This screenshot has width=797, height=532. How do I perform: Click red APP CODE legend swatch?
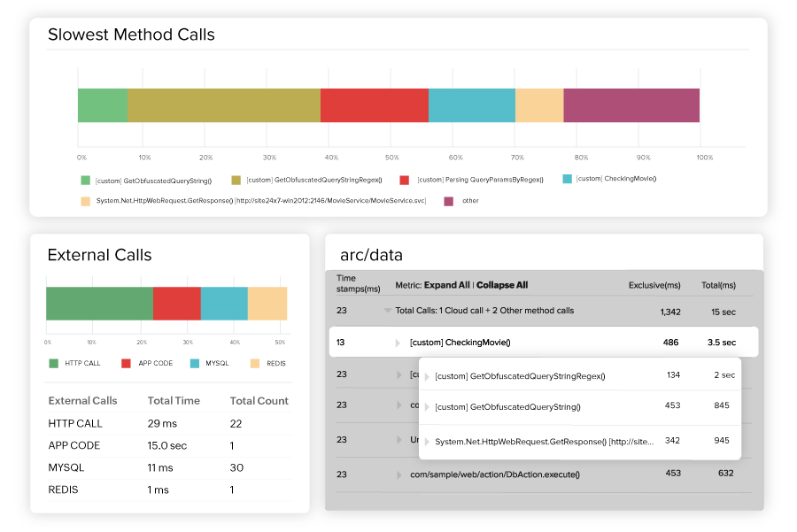[126, 363]
